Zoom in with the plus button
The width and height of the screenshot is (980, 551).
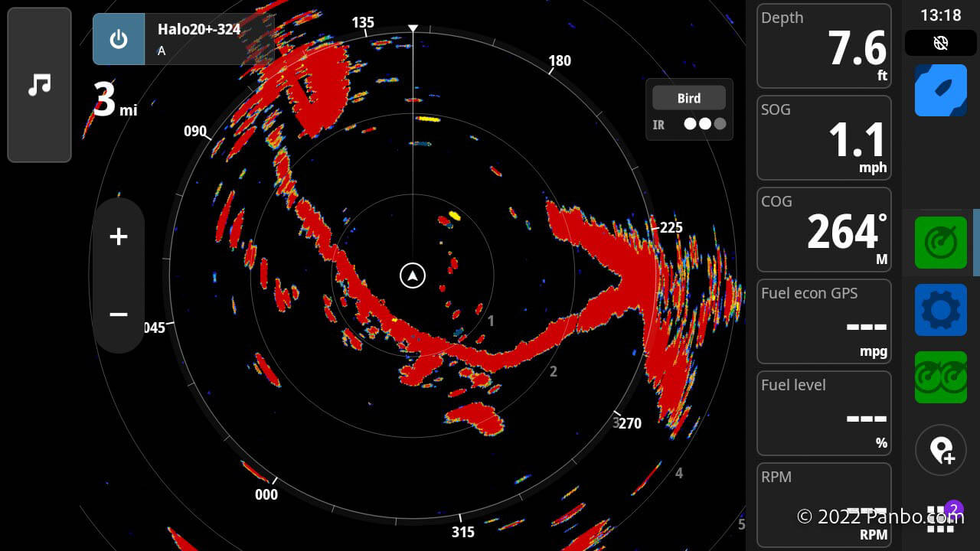(x=119, y=236)
